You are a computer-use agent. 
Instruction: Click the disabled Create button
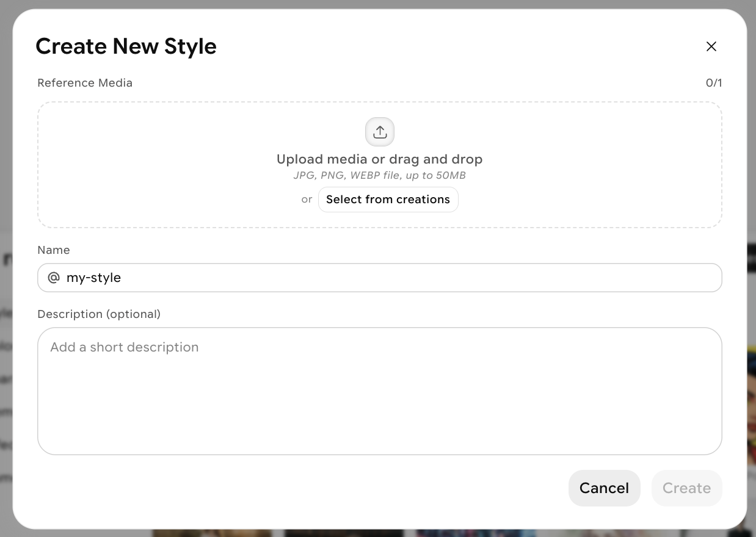coord(686,488)
